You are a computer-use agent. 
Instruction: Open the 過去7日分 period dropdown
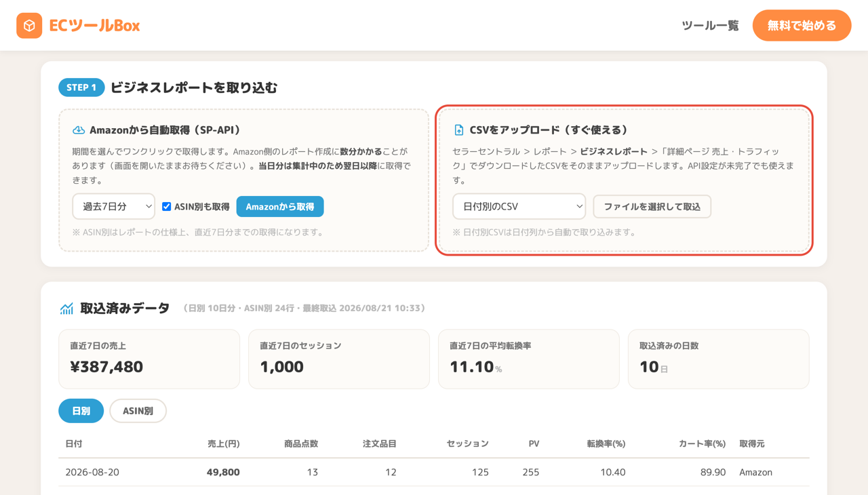(114, 207)
